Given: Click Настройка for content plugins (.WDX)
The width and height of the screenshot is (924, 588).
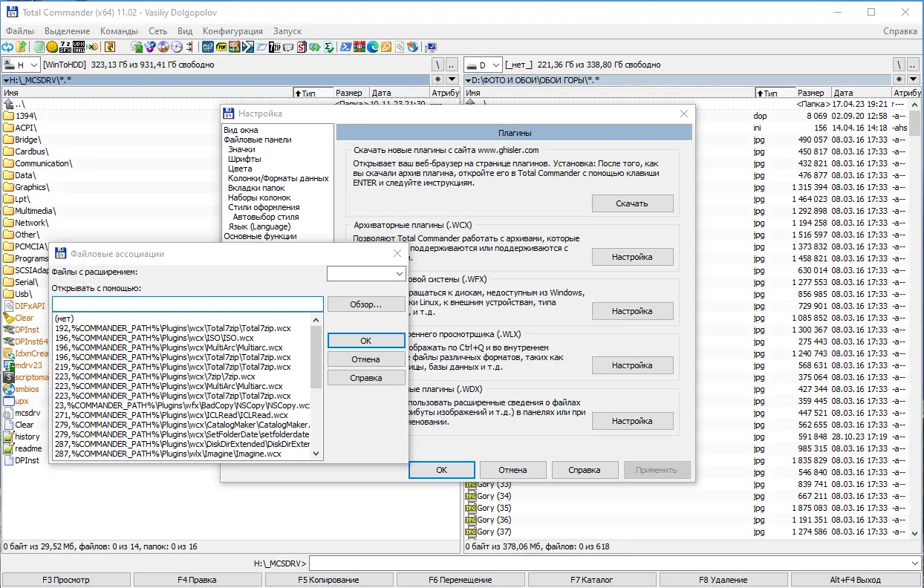Looking at the screenshot, I should [x=632, y=421].
